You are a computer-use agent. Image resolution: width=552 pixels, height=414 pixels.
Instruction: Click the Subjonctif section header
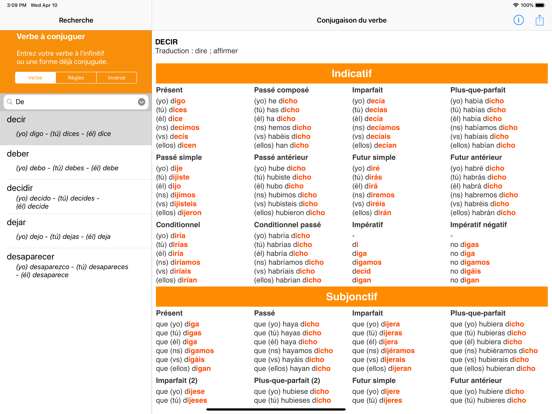click(x=352, y=296)
